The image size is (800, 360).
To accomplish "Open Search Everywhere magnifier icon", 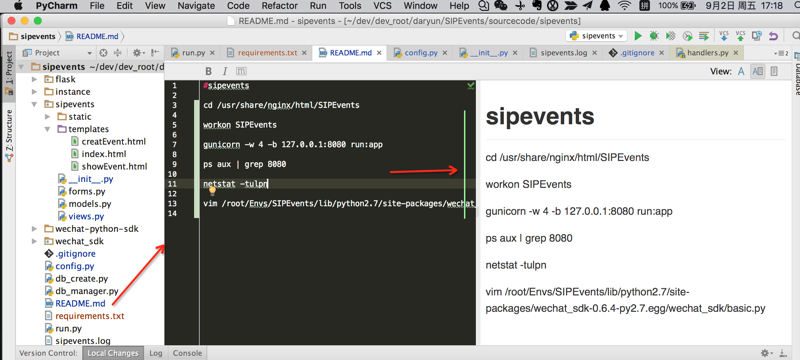I will (795, 36).
